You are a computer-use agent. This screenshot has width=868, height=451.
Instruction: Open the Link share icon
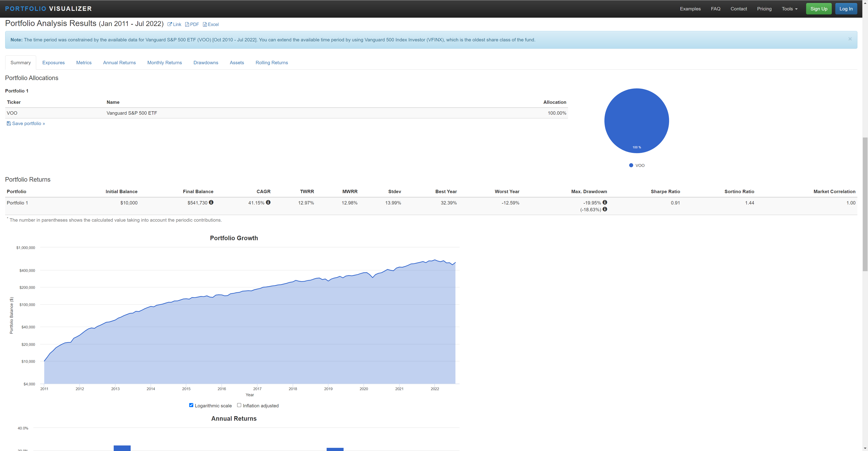[174, 24]
